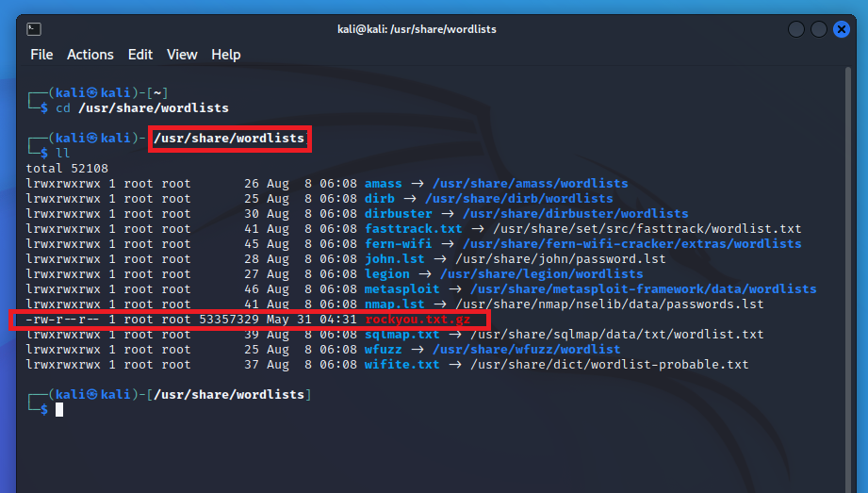
Task: Click the dirbuster entry name
Action: point(398,213)
